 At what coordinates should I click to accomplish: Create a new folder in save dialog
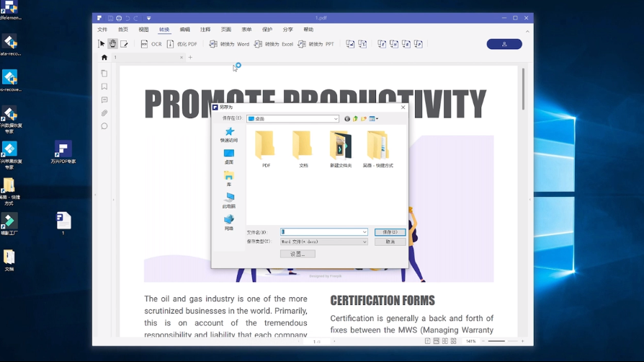coord(364,119)
